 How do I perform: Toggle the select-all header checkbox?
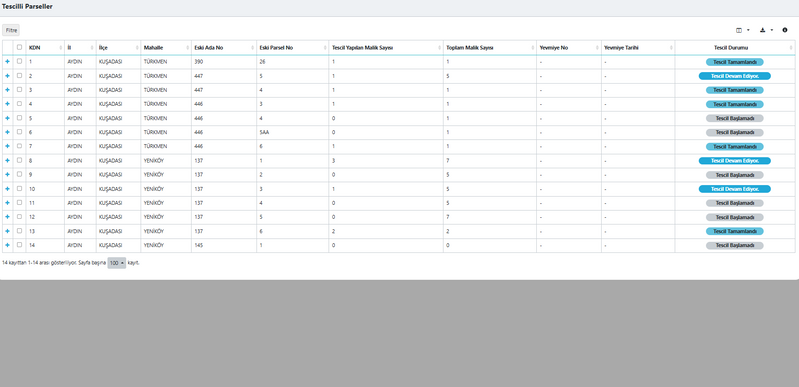[19, 47]
